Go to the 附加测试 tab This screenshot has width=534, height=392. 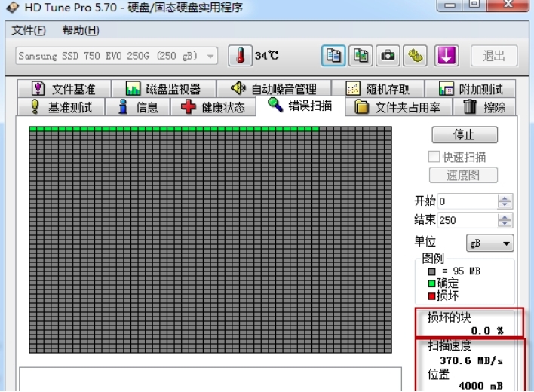click(471, 89)
